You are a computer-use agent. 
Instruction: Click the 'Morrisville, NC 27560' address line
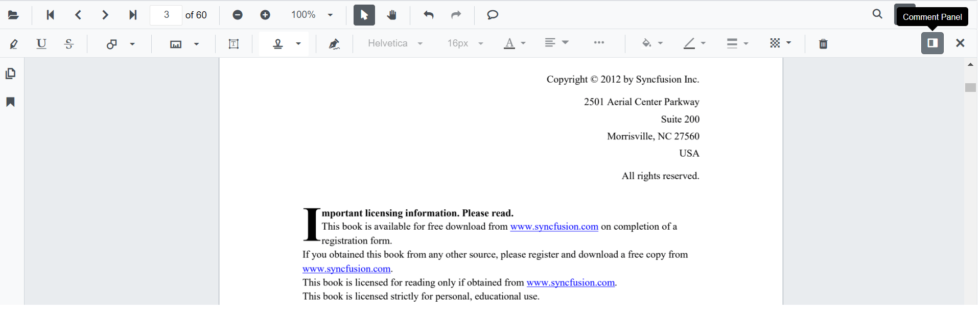point(653,136)
